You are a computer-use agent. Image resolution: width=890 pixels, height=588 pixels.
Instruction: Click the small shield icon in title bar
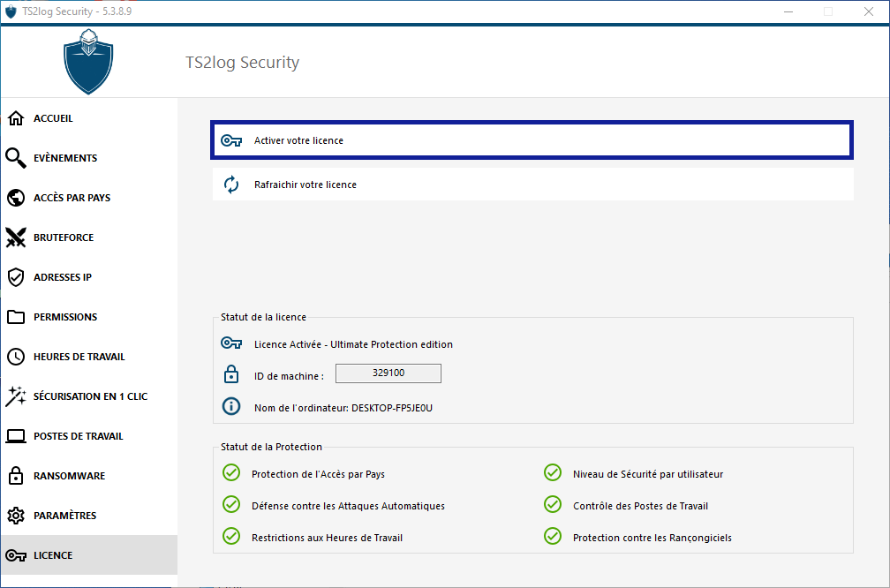tap(11, 11)
